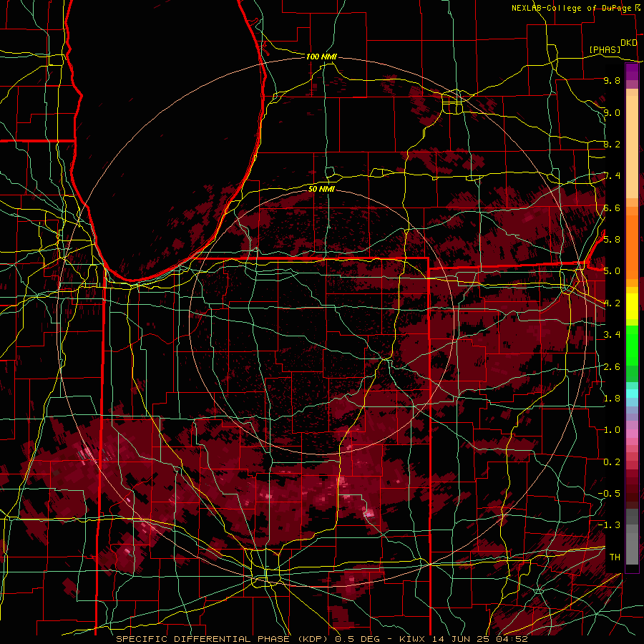Click the [PHAS] units label
This screenshot has height=644, width=644.
605,49
